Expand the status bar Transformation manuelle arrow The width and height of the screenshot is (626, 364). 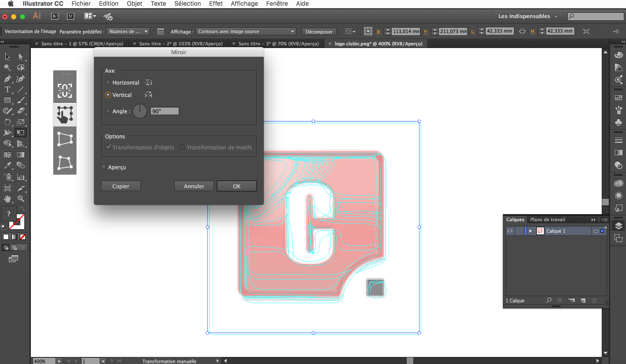coord(217,361)
